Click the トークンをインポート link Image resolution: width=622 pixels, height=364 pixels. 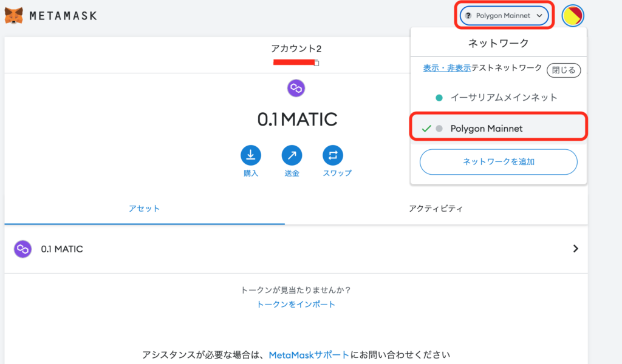(x=296, y=304)
